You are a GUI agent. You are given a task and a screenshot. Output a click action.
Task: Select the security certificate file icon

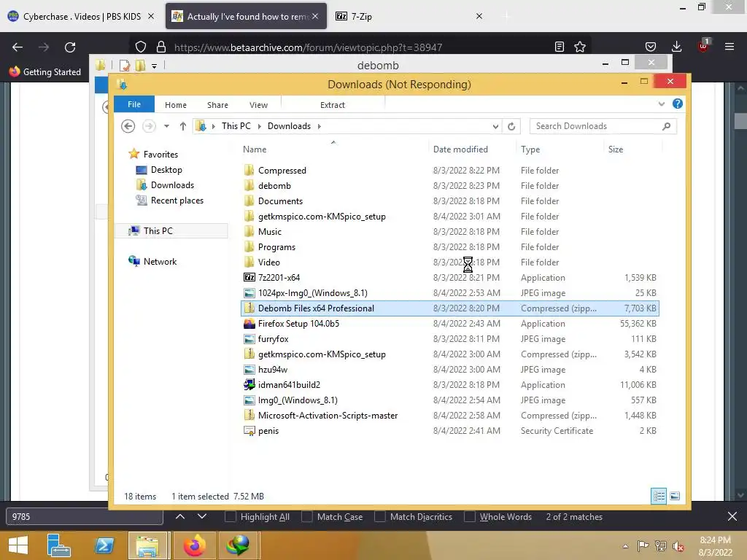[249, 431]
